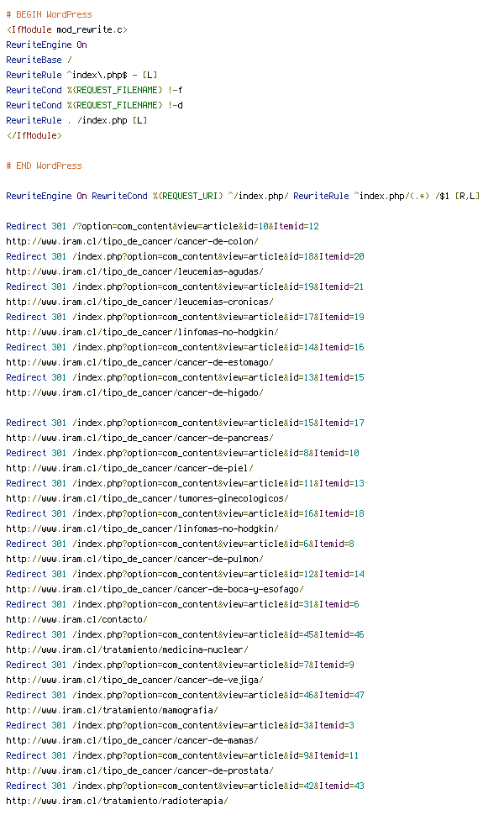Select the 'RewriteRule ^index\.php$ - [L]' line

81,75
